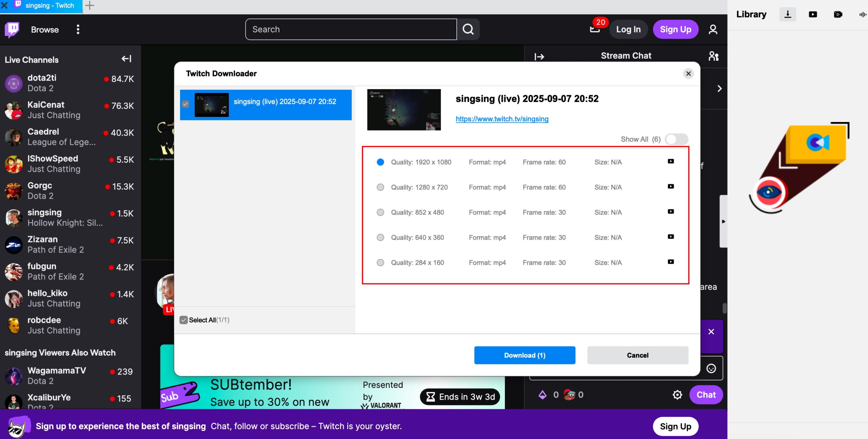Expand the chat right chevron arrow
This screenshot has height=439, width=868.
tap(719, 89)
